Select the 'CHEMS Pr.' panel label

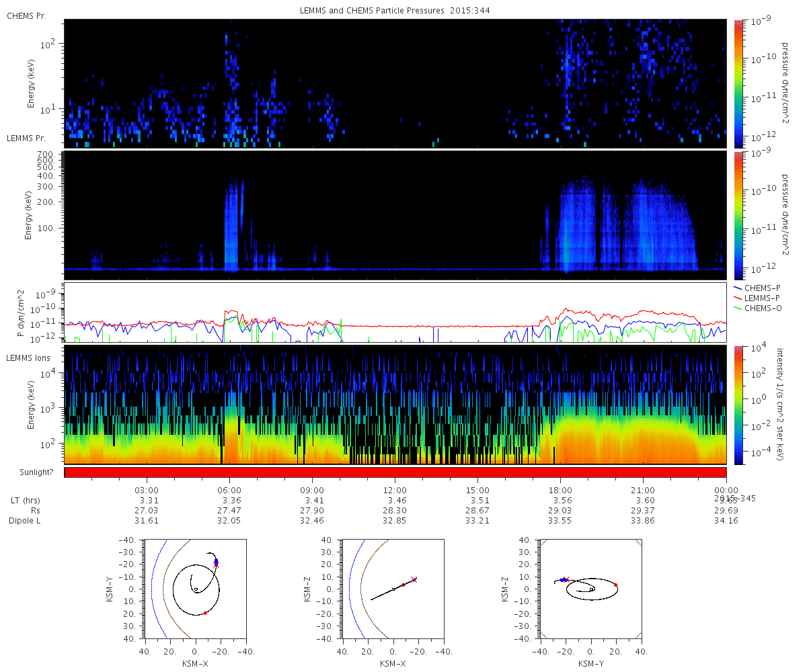click(x=26, y=15)
